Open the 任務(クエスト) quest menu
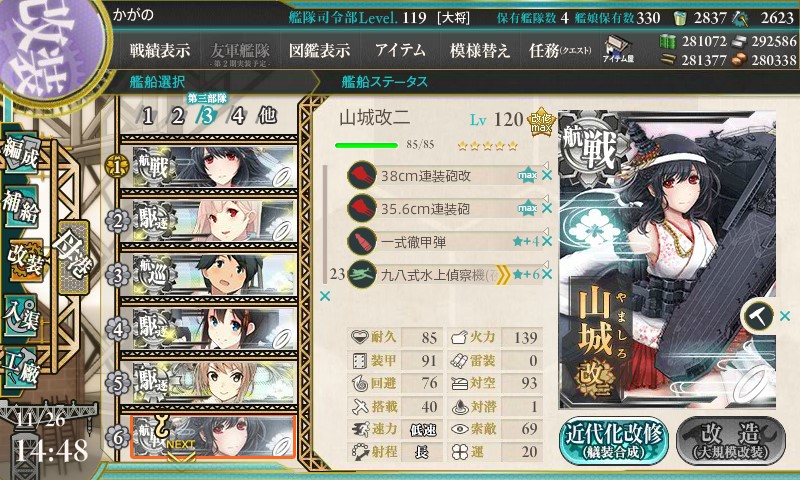Image resolution: width=800 pixels, height=480 pixels. (560, 50)
